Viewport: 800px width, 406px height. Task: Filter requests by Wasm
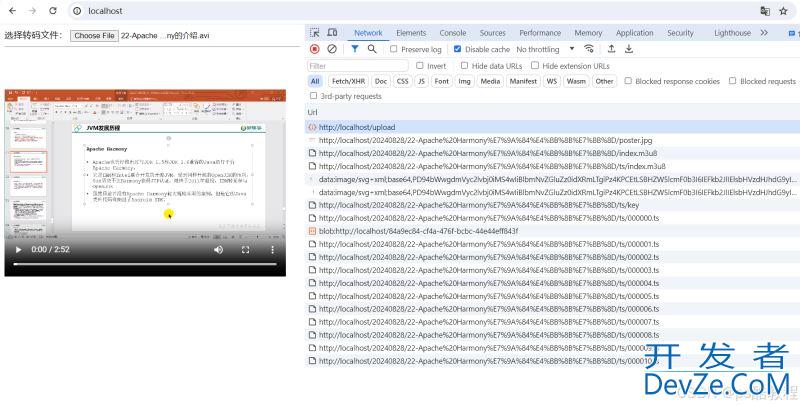pyautogui.click(x=576, y=81)
